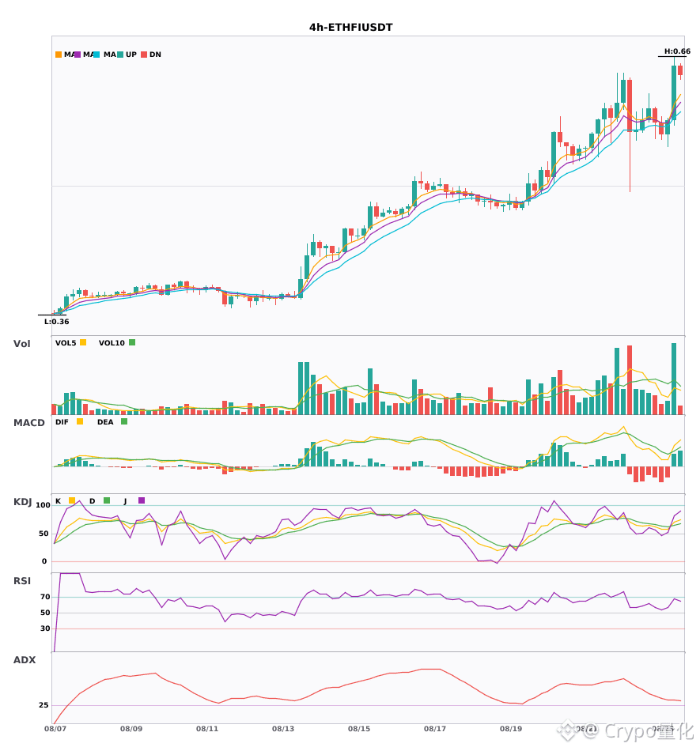The height and width of the screenshot is (751, 700).
Task: Click the 08/11 date label
Action: pos(207,729)
